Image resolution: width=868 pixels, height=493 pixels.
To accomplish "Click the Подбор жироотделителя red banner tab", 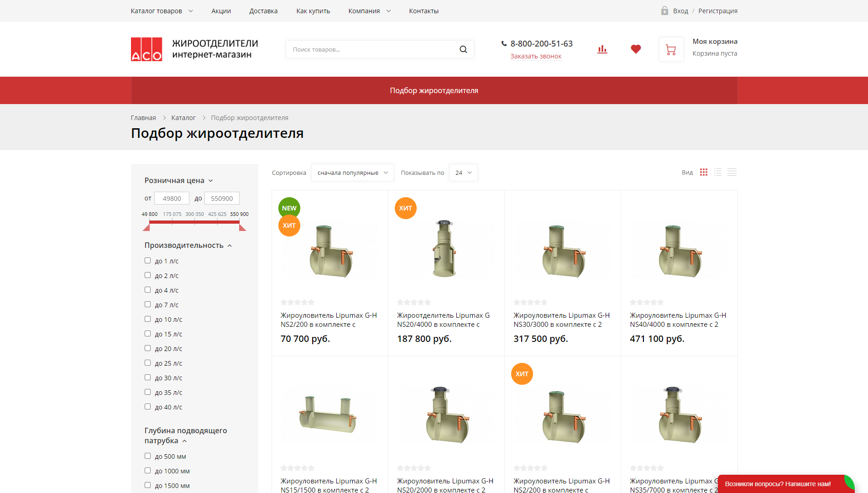I will [x=434, y=90].
